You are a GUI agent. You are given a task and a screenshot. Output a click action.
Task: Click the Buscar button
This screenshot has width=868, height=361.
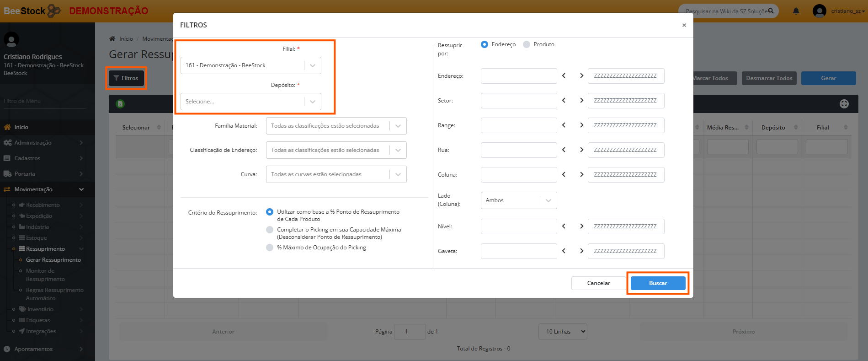pos(658,283)
